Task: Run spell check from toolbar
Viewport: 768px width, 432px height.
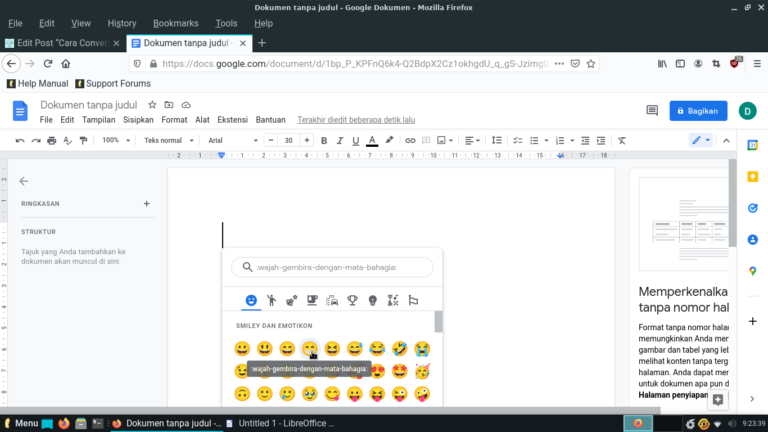Action: [68, 141]
